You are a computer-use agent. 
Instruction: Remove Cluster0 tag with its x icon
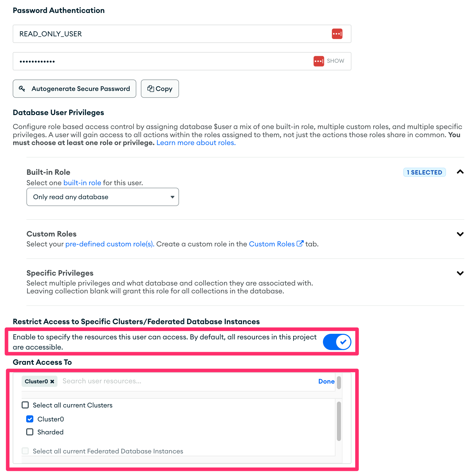[x=52, y=382]
